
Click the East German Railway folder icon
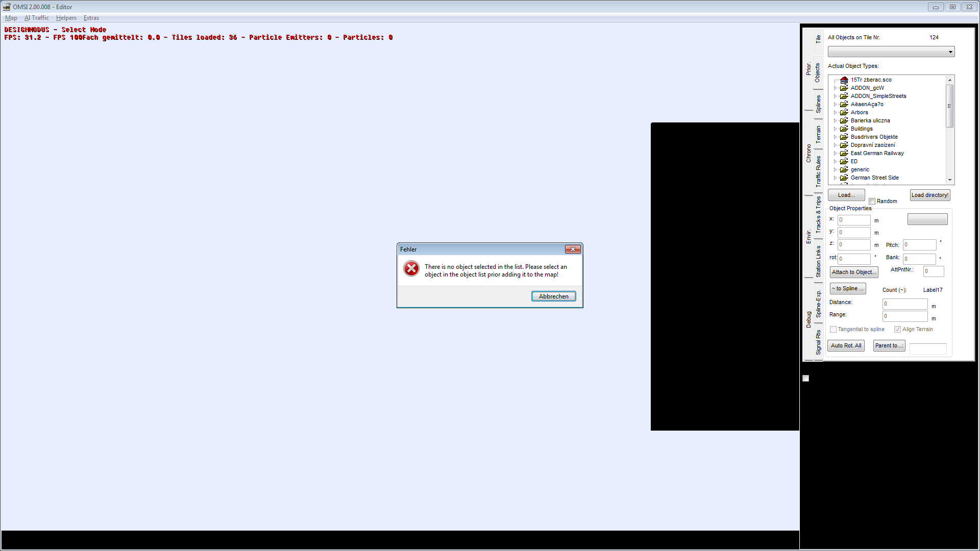point(844,154)
